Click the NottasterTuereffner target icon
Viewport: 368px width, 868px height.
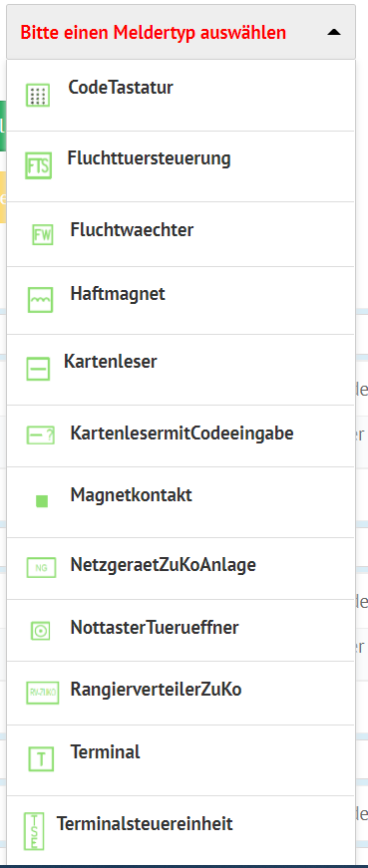(x=41, y=630)
